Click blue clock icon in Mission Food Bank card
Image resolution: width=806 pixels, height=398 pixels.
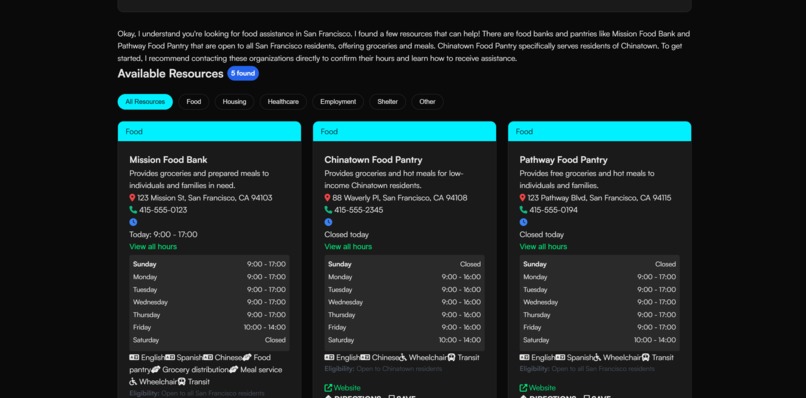point(133,222)
